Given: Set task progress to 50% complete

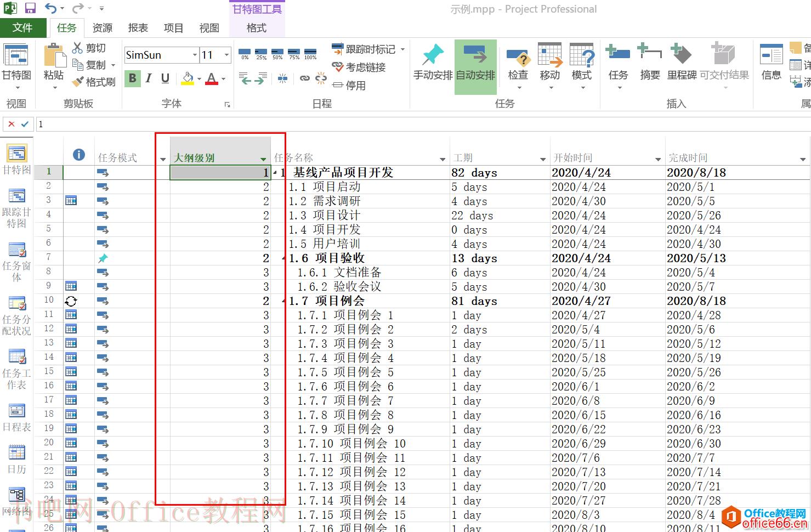Looking at the screenshot, I should point(277,54).
